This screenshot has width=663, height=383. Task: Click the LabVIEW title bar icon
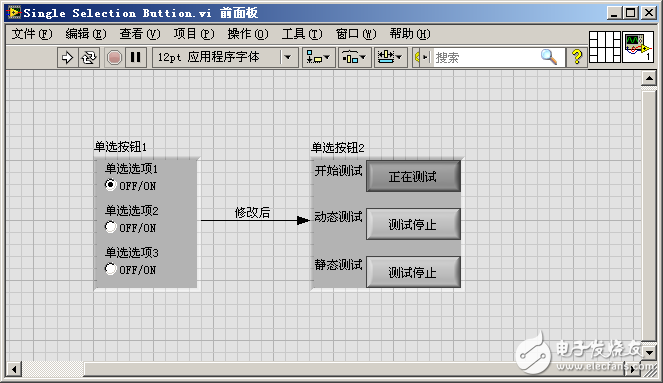coord(14,13)
